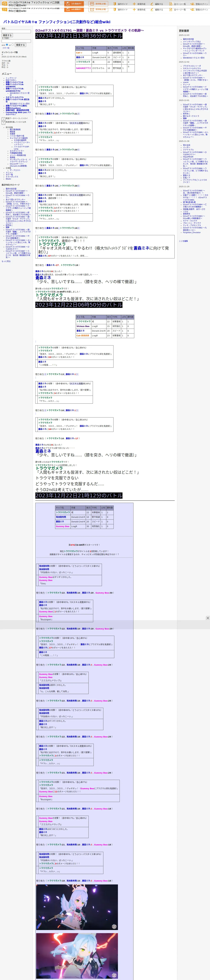Open トップページ in the menu

coord(11,78)
